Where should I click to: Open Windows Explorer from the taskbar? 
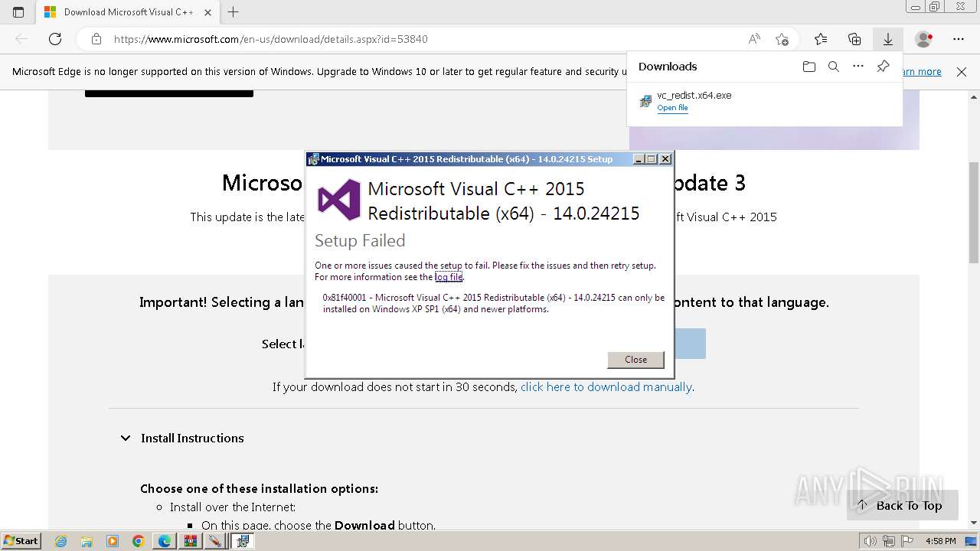pos(87,541)
